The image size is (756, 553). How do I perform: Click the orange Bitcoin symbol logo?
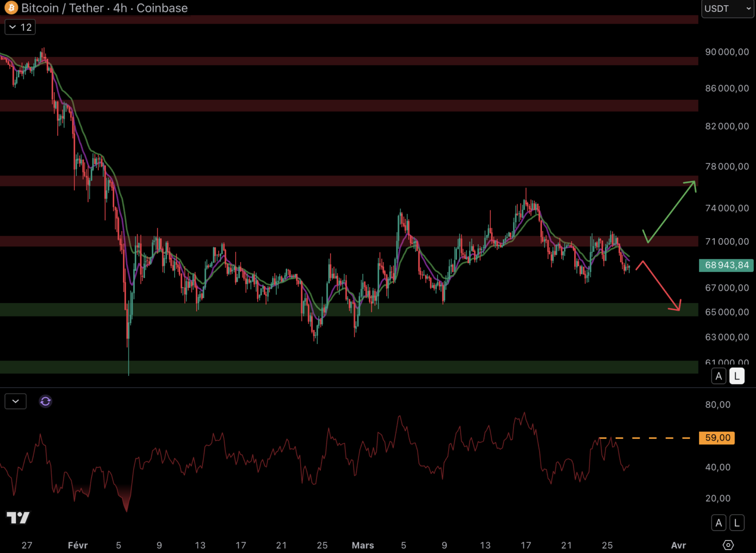(11, 8)
